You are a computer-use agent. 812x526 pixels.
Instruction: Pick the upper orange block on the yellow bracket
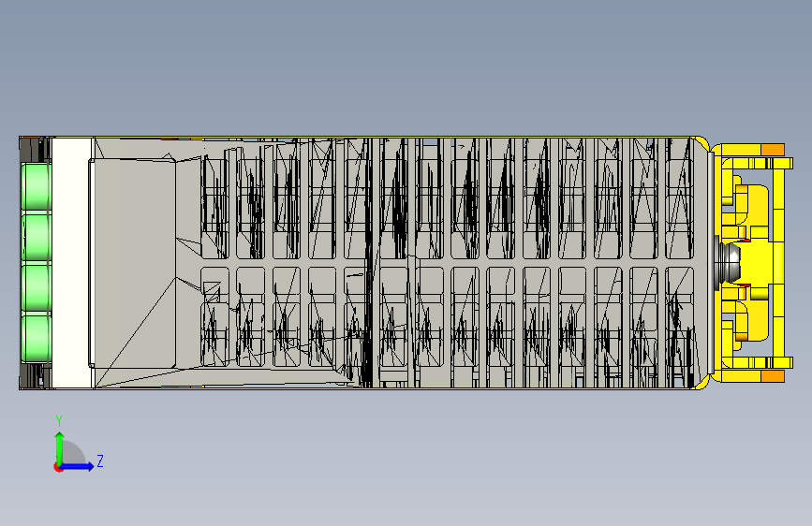tap(773, 150)
